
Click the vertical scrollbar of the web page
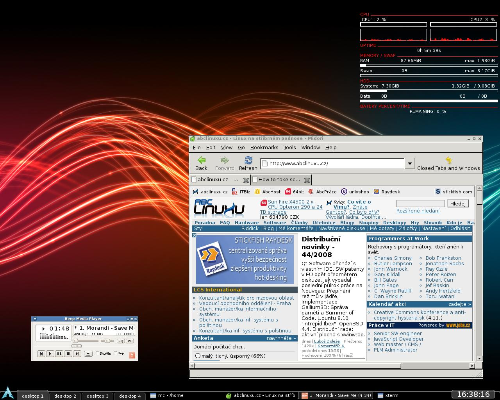coord(479,273)
